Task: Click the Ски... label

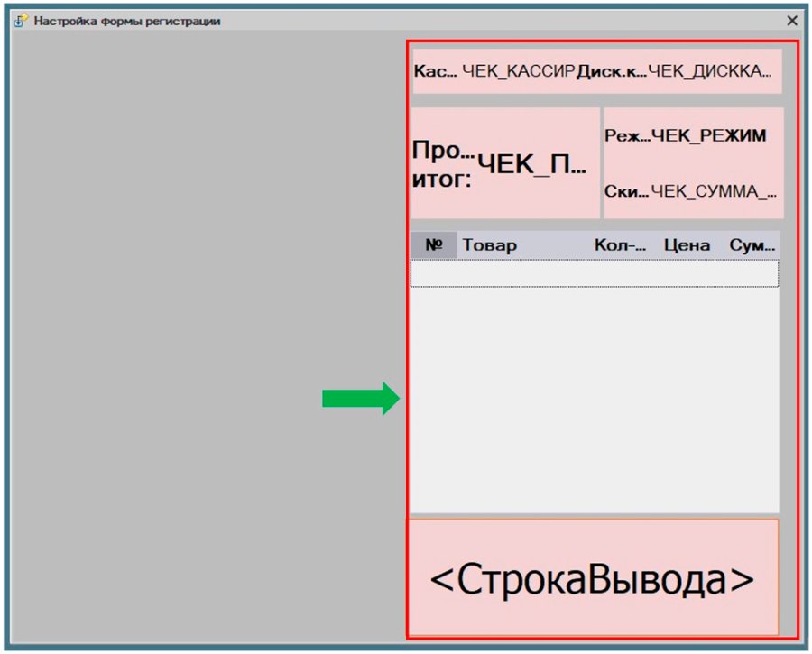Action: 627,191
